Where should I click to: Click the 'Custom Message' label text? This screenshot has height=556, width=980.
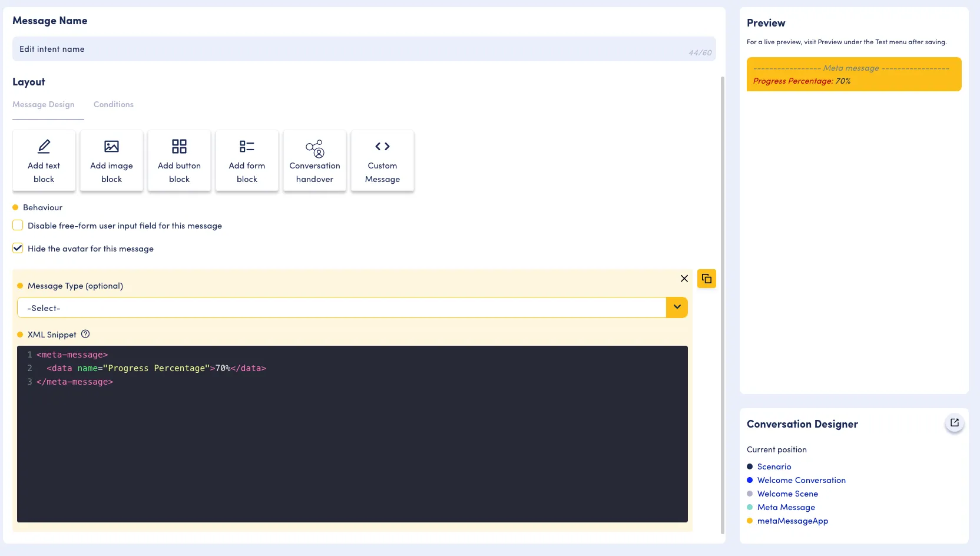point(382,173)
